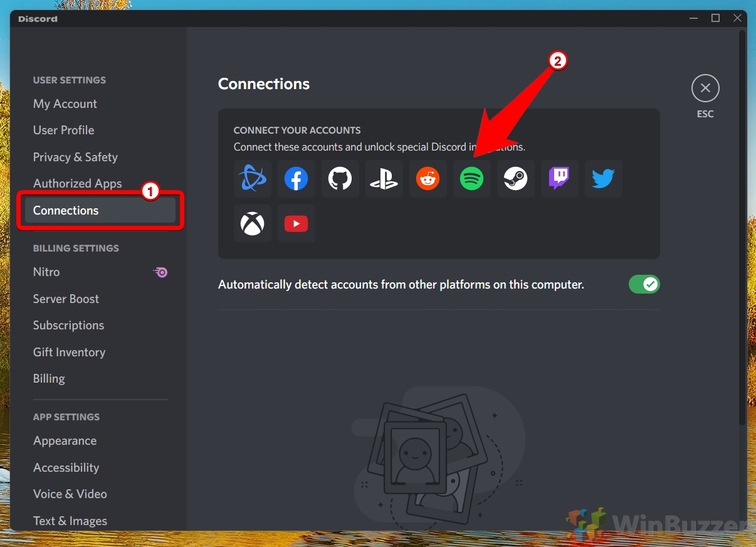Click the APP SETTINGS header

[x=66, y=417]
